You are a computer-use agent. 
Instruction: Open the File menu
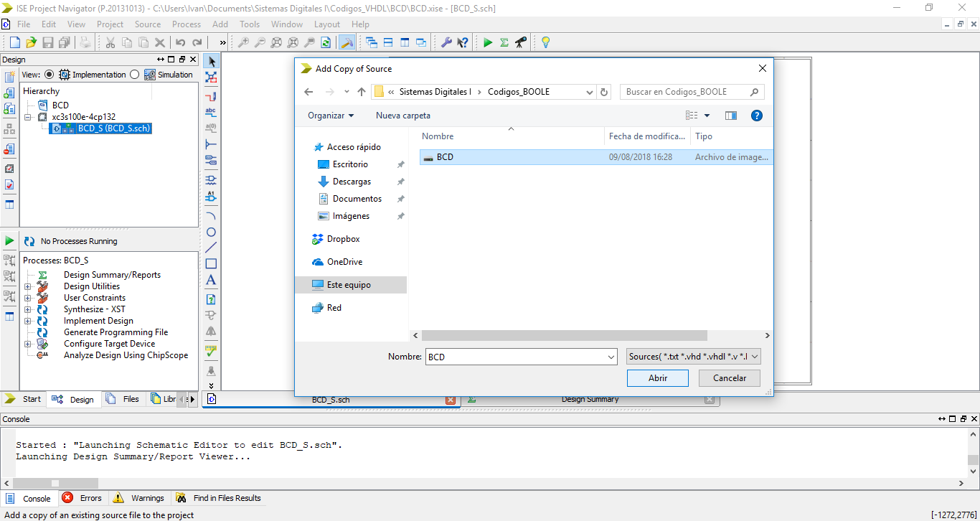click(24, 24)
